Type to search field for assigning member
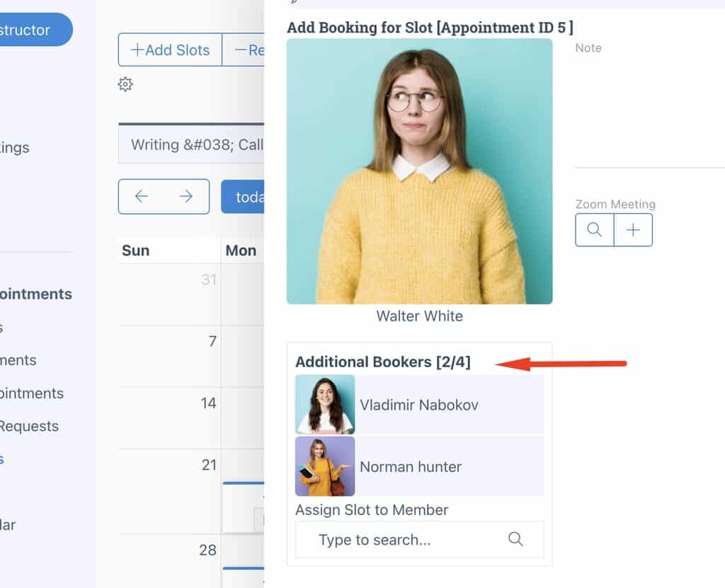 pos(419,539)
